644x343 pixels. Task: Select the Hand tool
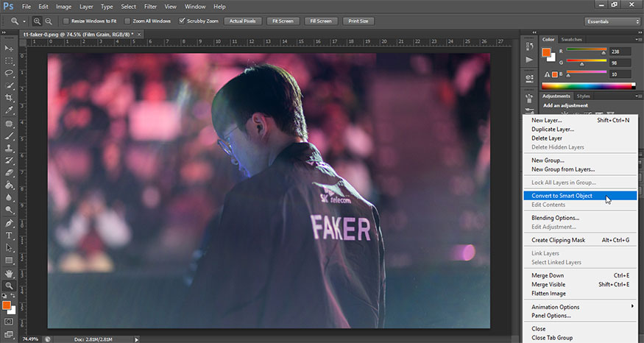coord(9,273)
